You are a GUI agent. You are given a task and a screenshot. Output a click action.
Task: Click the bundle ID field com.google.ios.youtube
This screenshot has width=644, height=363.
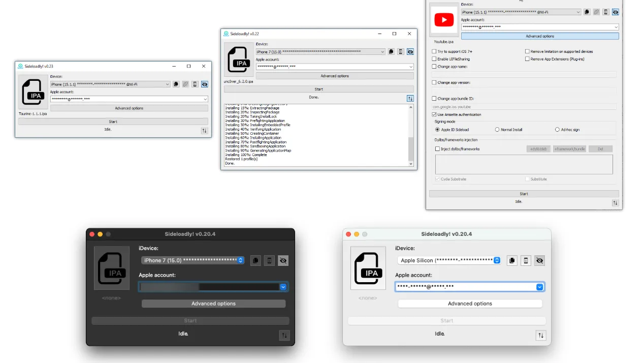point(524,107)
